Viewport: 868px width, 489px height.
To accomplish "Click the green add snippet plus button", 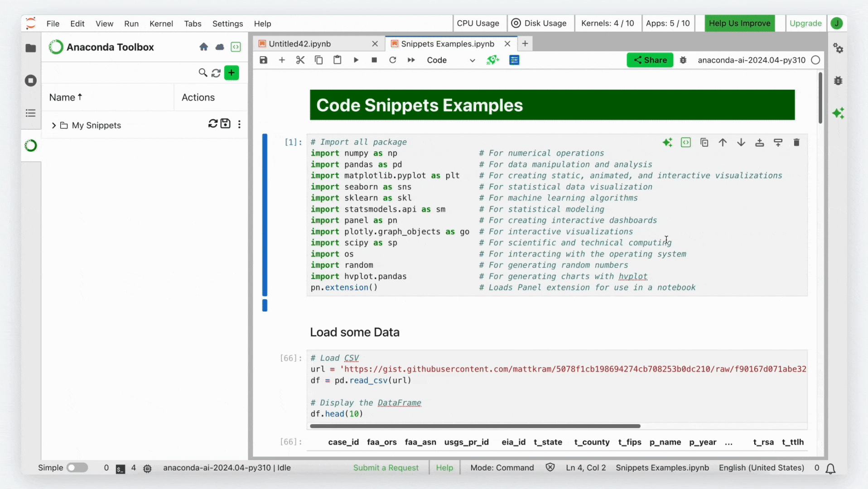I will point(231,73).
